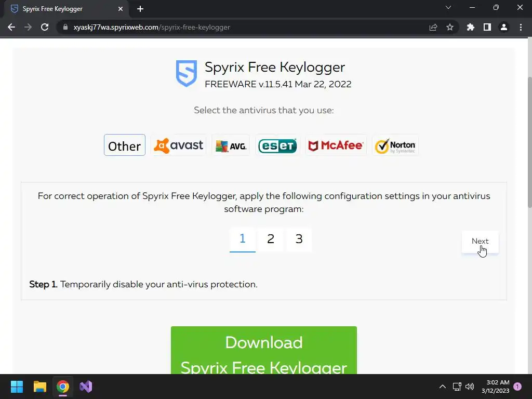View site security lock info
The width and height of the screenshot is (532, 399).
click(x=65, y=27)
